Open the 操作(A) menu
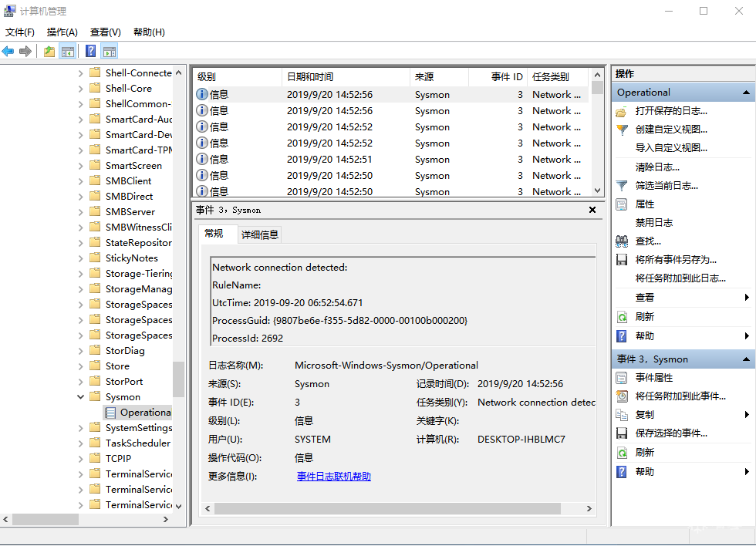756x546 pixels. (x=62, y=32)
